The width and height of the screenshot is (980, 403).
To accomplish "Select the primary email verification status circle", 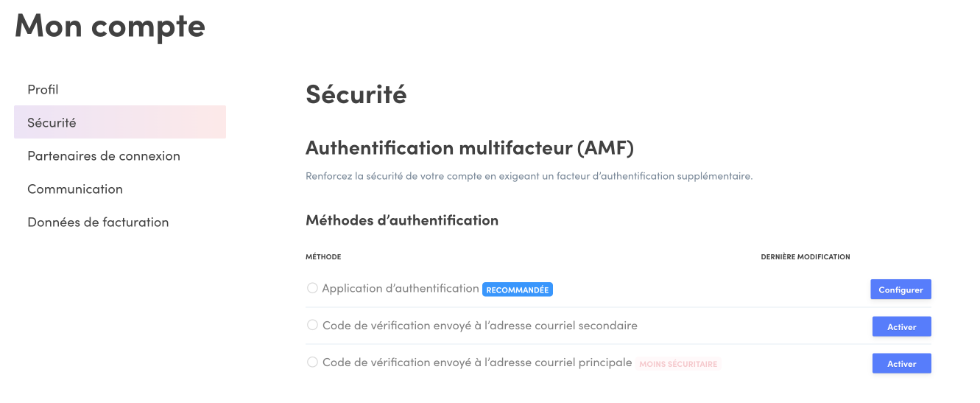I will pos(312,362).
